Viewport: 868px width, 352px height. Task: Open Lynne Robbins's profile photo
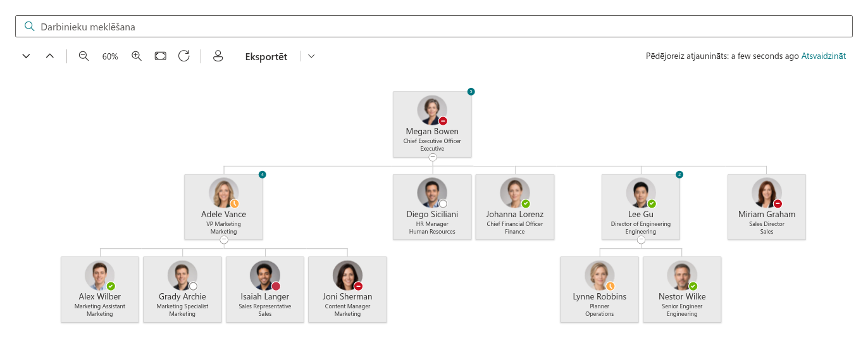pos(600,275)
